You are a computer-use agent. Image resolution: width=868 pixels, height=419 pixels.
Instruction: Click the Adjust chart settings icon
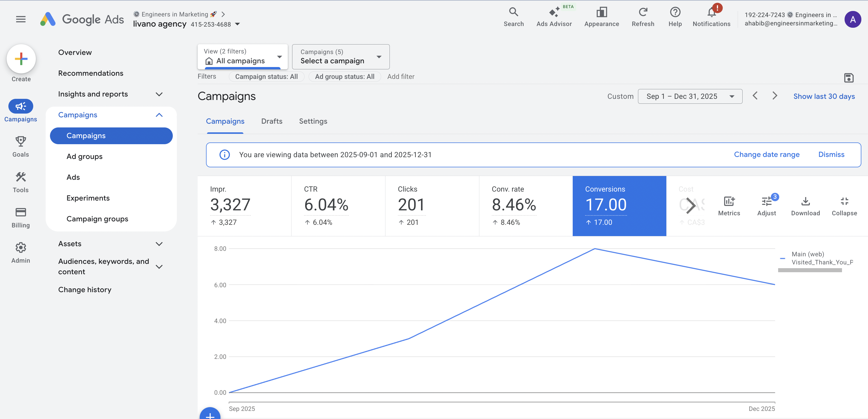pyautogui.click(x=766, y=206)
